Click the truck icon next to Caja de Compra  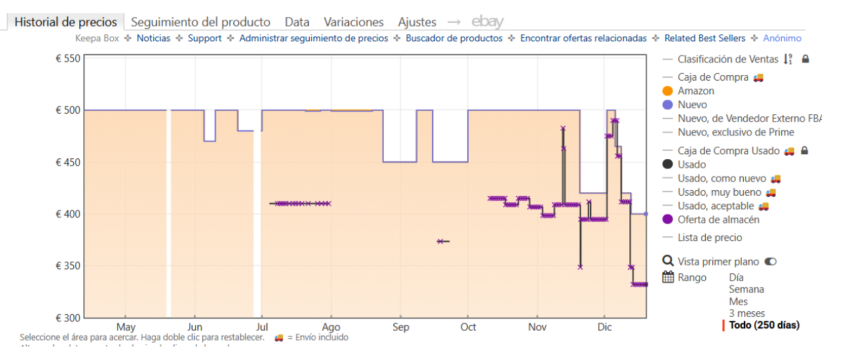tap(758, 78)
